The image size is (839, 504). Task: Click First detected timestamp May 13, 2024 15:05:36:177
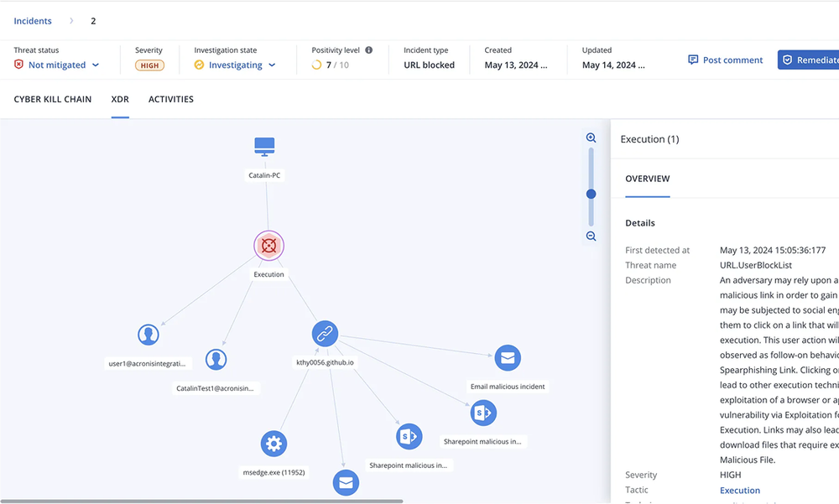pyautogui.click(x=773, y=250)
